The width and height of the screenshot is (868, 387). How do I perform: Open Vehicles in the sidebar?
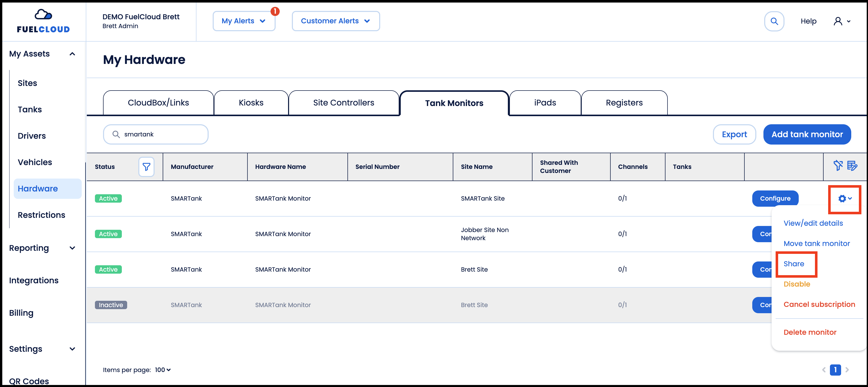35,162
